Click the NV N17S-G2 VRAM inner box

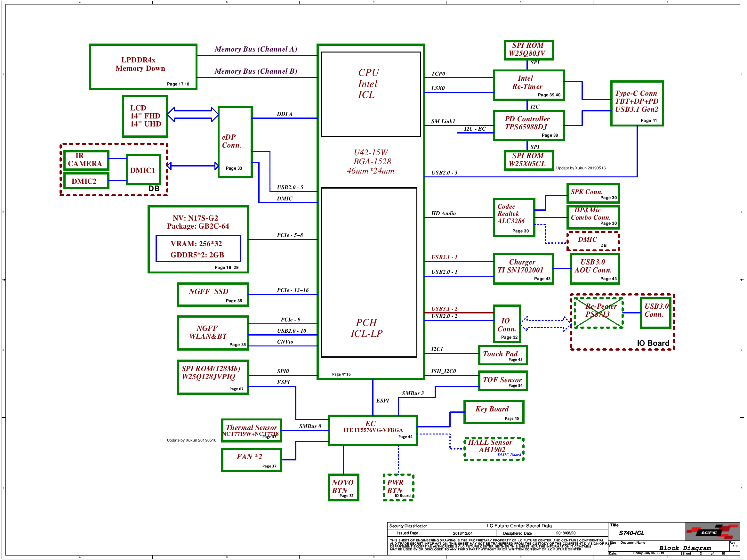click(198, 248)
